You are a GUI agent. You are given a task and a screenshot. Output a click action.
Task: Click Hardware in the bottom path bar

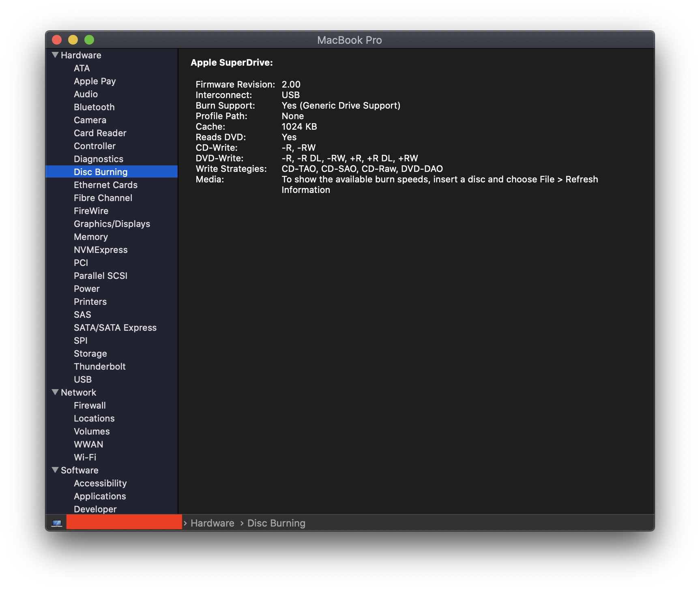point(213,523)
